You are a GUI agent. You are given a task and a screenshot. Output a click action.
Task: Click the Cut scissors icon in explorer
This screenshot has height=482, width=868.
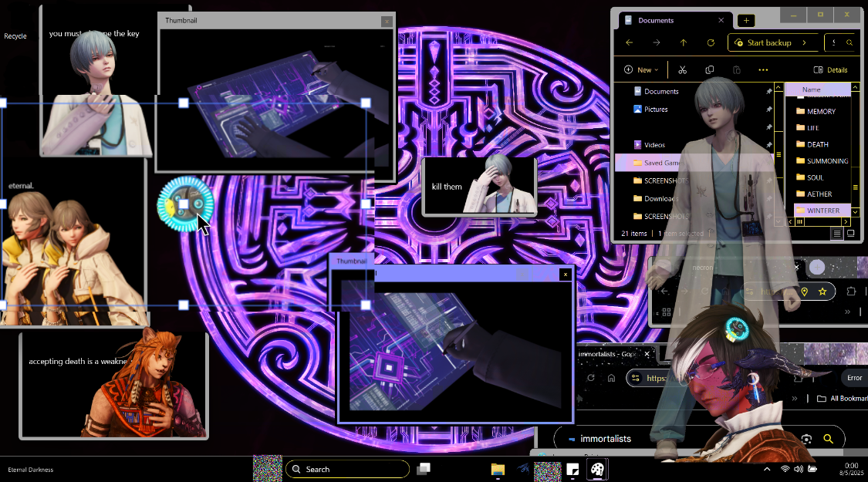point(683,69)
